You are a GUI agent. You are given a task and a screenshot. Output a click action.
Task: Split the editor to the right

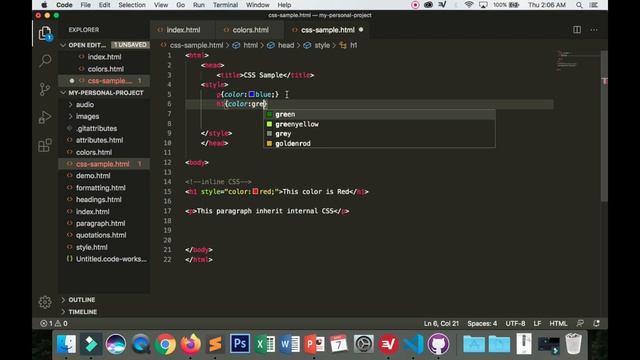[577, 30]
